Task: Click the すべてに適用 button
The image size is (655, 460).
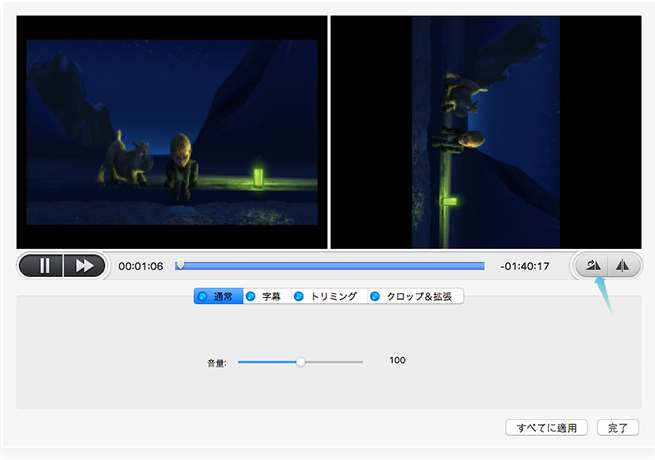Action: [x=546, y=428]
